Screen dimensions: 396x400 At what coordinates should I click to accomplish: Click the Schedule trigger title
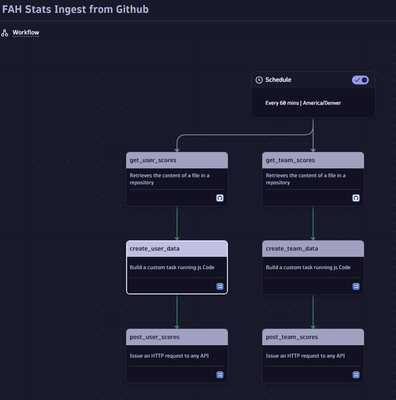pyautogui.click(x=278, y=80)
